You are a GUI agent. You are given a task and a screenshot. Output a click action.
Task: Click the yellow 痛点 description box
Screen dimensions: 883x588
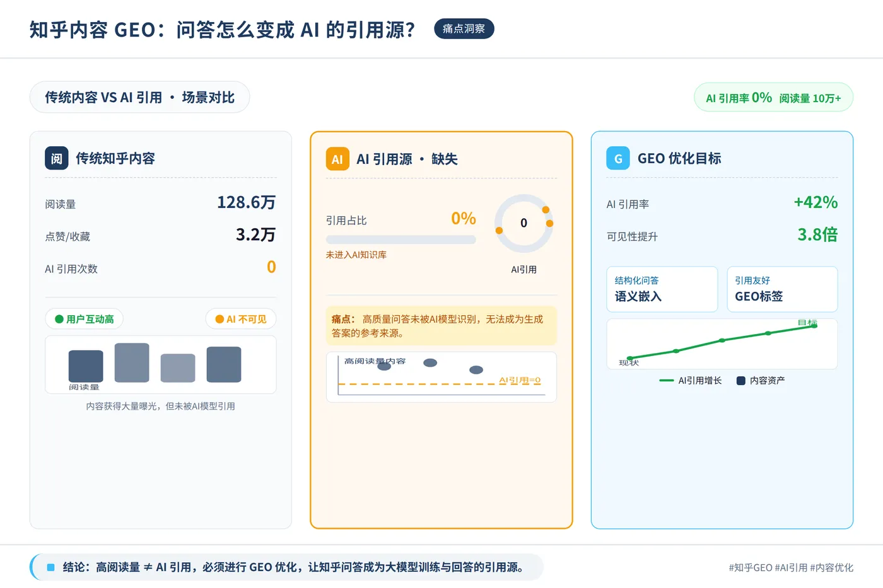441,326
